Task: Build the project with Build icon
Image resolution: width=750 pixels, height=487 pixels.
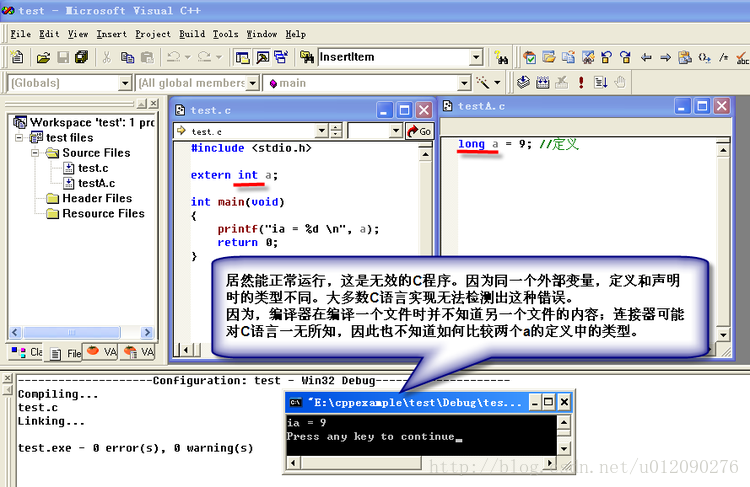Action: click(x=542, y=83)
